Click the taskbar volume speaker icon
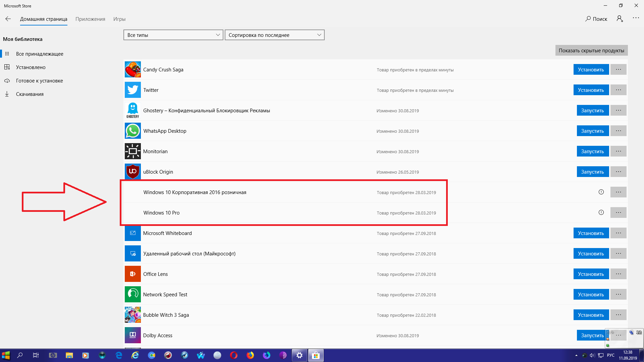The width and height of the screenshot is (644, 362). point(592,356)
